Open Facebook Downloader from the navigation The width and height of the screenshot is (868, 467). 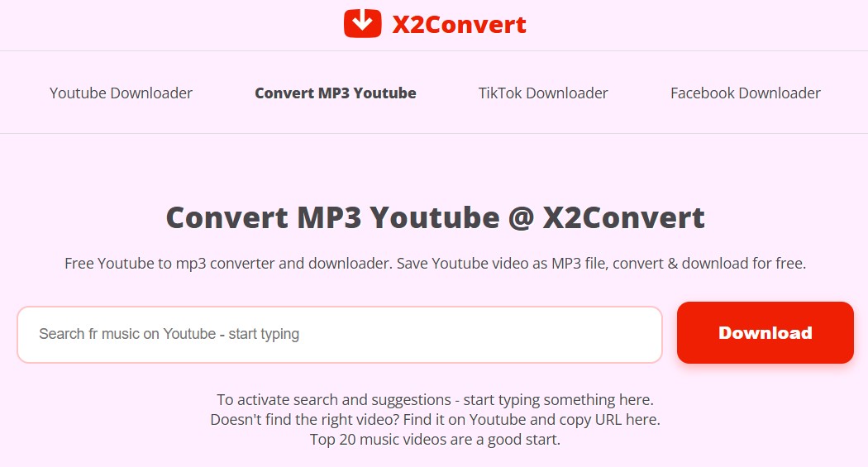[x=745, y=93]
